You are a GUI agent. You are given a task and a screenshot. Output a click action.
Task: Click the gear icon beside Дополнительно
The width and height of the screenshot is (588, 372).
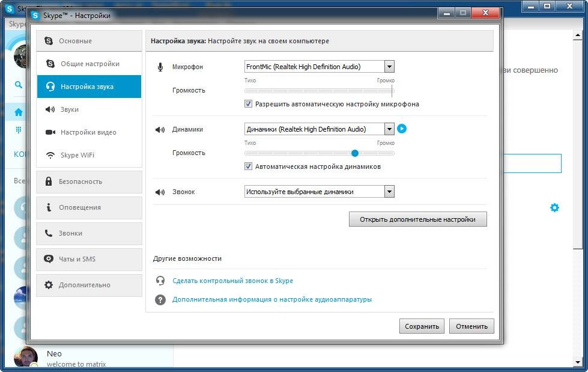[x=49, y=285]
